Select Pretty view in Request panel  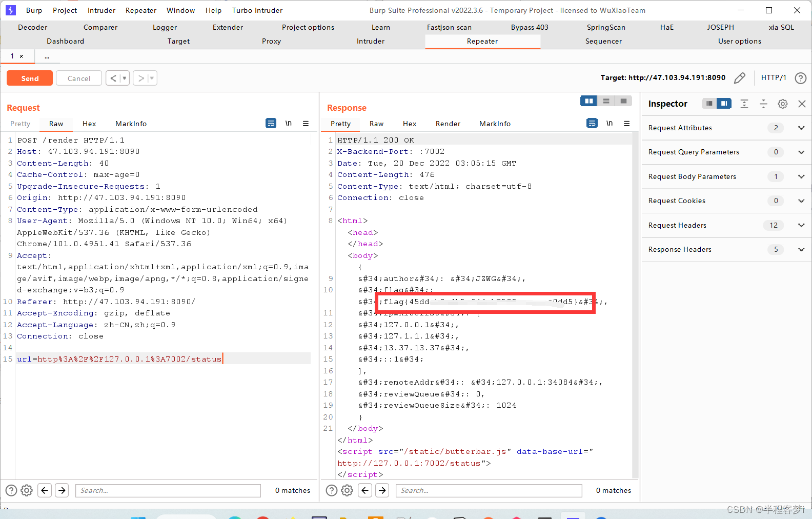click(20, 124)
